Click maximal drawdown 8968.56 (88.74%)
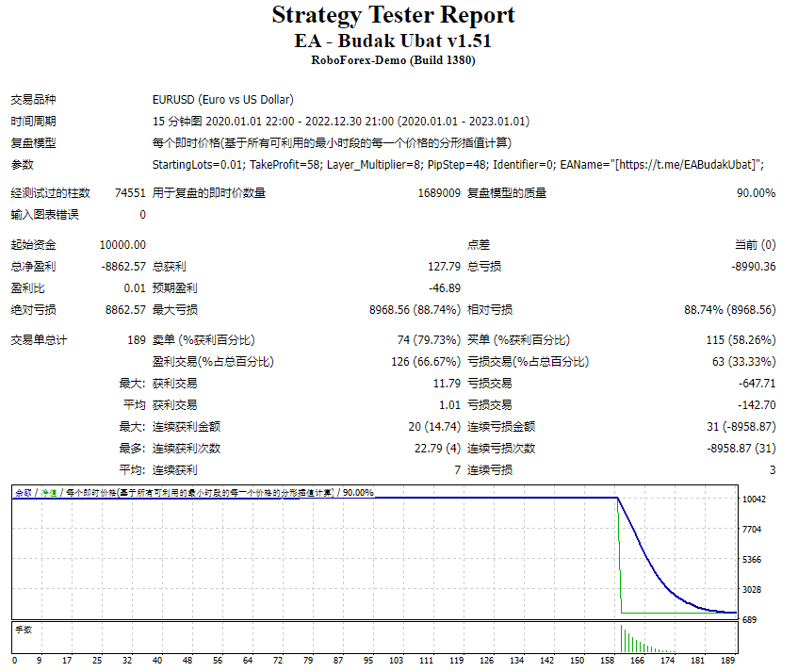798x672 pixels. coord(415,309)
